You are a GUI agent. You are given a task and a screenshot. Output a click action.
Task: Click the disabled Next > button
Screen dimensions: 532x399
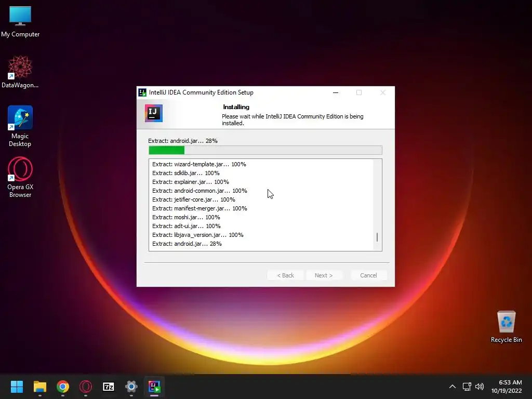pos(324,275)
